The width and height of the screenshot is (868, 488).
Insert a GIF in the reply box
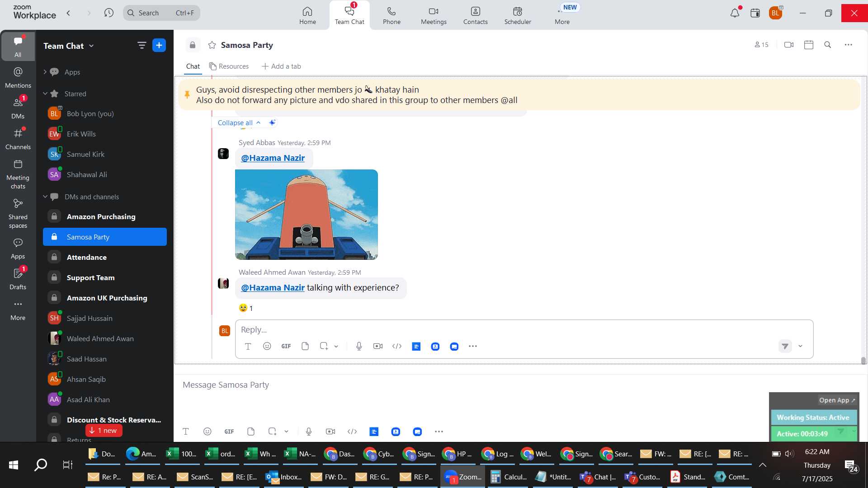[286, 346]
